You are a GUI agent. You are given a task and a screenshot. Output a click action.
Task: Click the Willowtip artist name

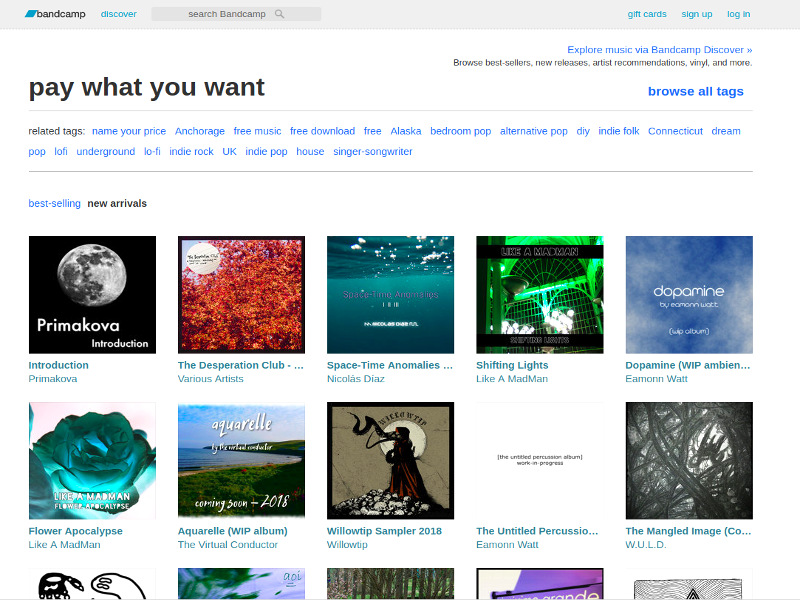pos(347,544)
